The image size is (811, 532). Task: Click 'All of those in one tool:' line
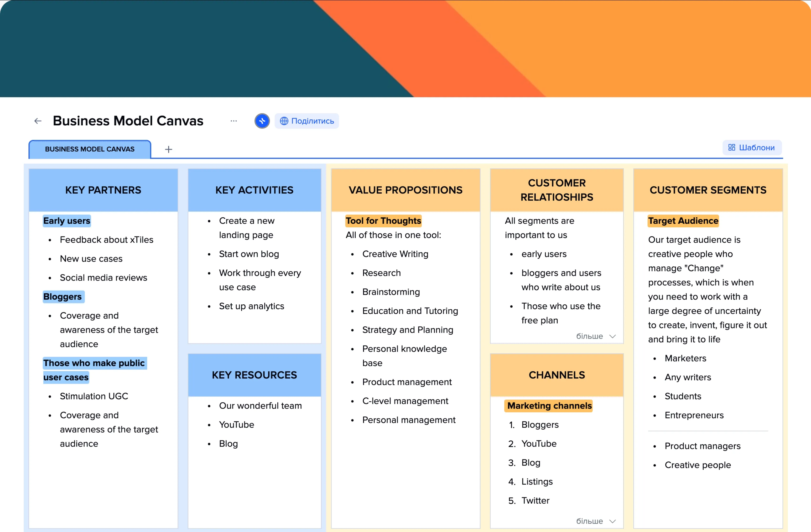pyautogui.click(x=393, y=235)
